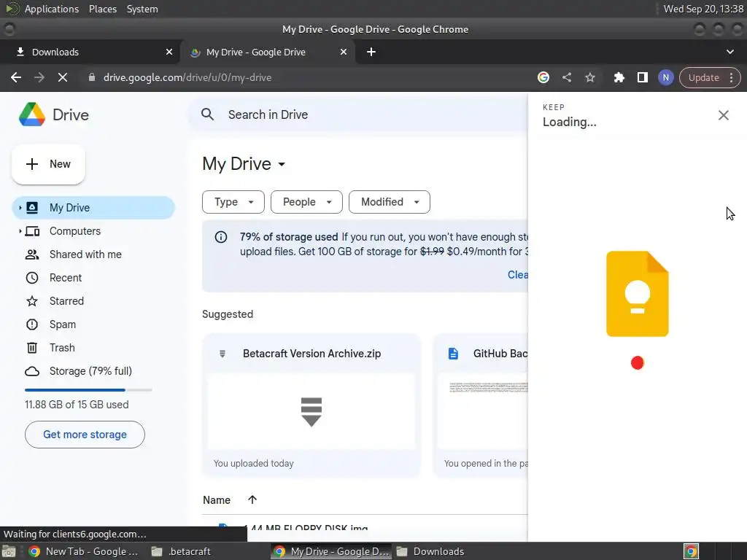Go back with browser back arrow
The image size is (747, 560).
16,77
